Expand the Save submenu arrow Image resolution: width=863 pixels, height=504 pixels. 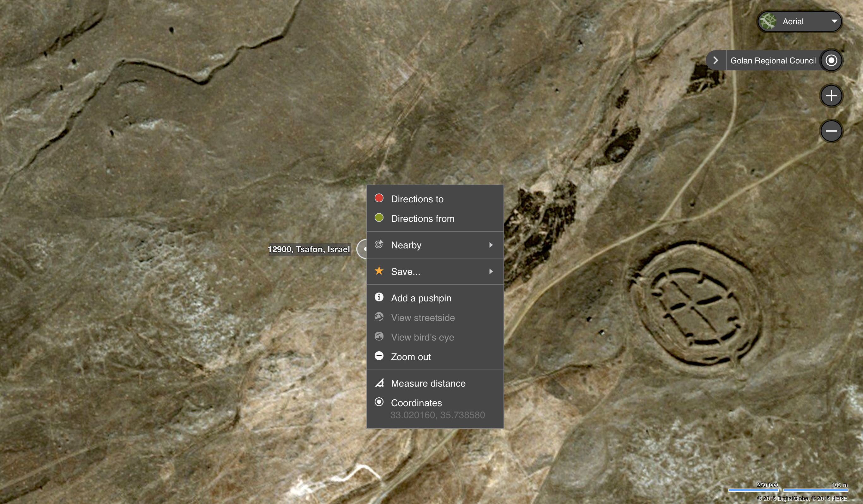click(x=491, y=271)
